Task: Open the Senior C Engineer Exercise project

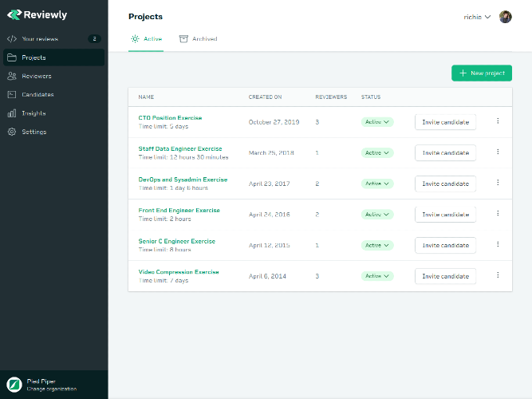Action: (x=177, y=241)
